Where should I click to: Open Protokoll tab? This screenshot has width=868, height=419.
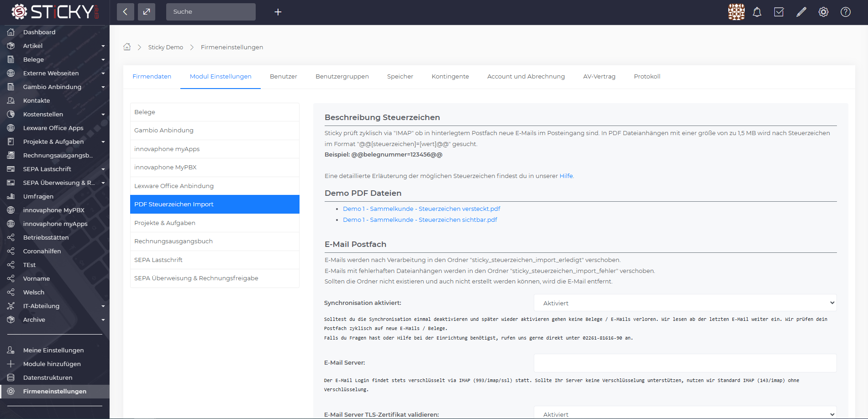(x=647, y=76)
